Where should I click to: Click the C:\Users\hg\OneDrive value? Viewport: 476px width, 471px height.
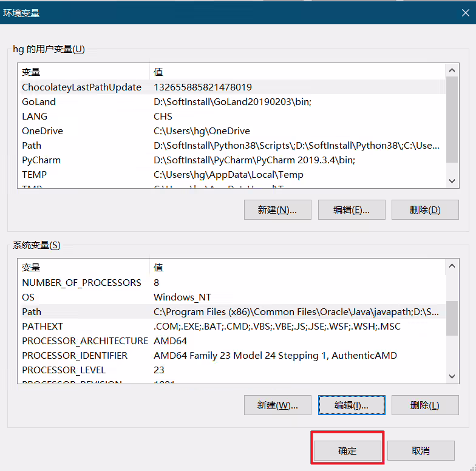202,131
